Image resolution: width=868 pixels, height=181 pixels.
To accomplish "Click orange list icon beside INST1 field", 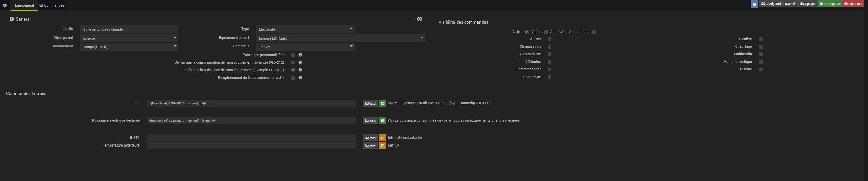I will tap(383, 138).
